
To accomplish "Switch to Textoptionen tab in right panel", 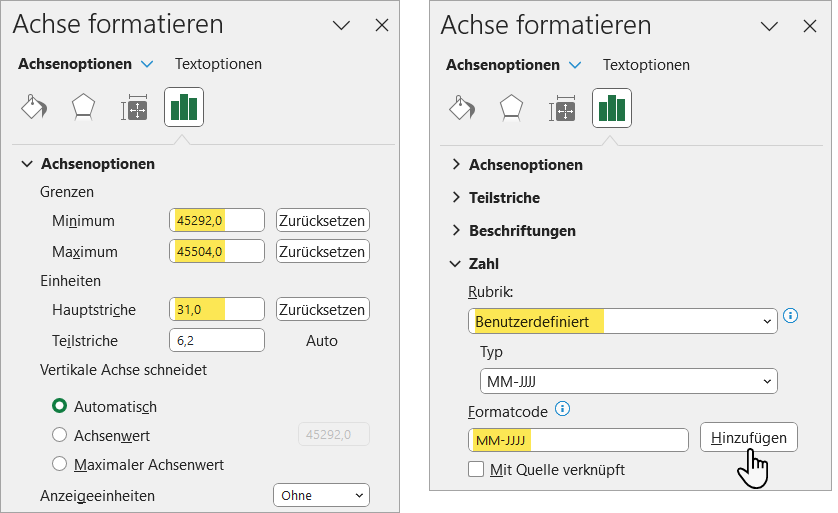I will [x=646, y=65].
